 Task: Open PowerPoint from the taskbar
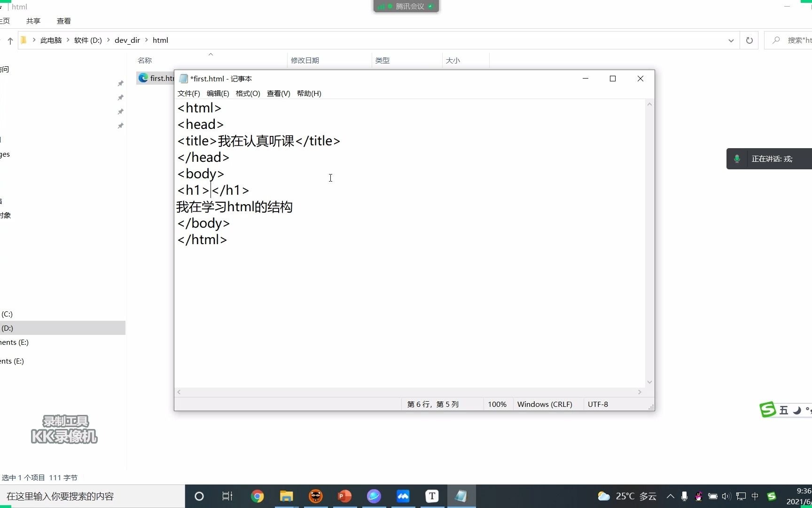point(344,496)
